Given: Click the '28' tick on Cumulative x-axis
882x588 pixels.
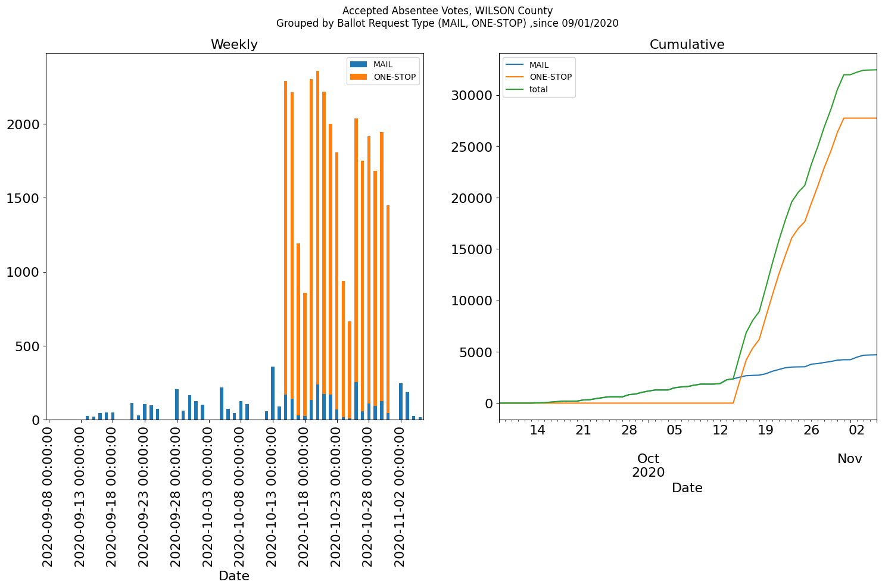Looking at the screenshot, I should pyautogui.click(x=629, y=430).
